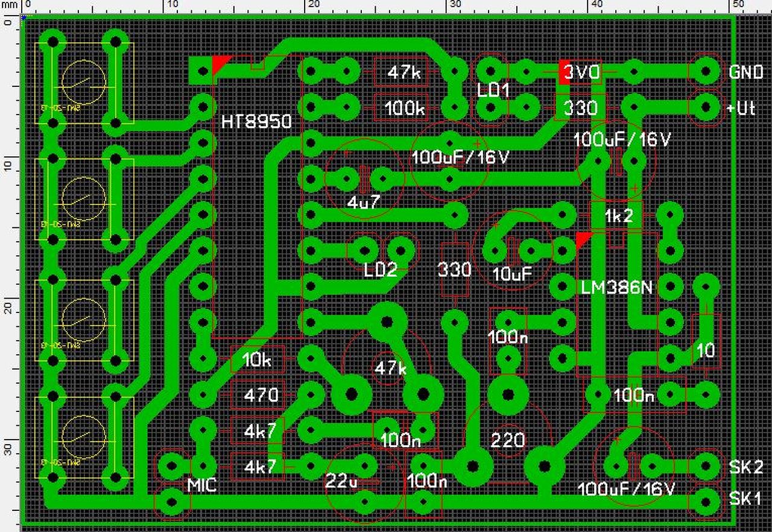
Task: Click the LD1 component label
Action: tap(493, 90)
